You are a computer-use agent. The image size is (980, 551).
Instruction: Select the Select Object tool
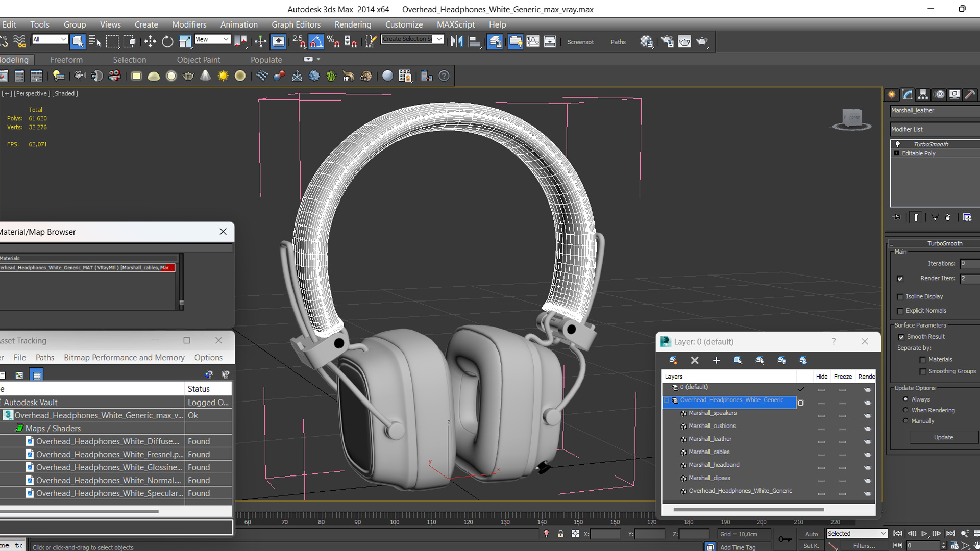click(x=78, y=41)
